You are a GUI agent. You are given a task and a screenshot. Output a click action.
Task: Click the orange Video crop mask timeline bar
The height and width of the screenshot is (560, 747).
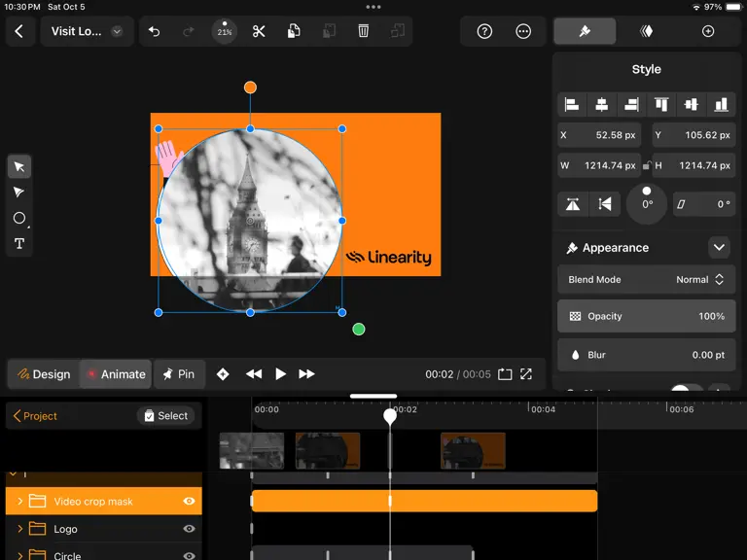pyautogui.click(x=424, y=501)
